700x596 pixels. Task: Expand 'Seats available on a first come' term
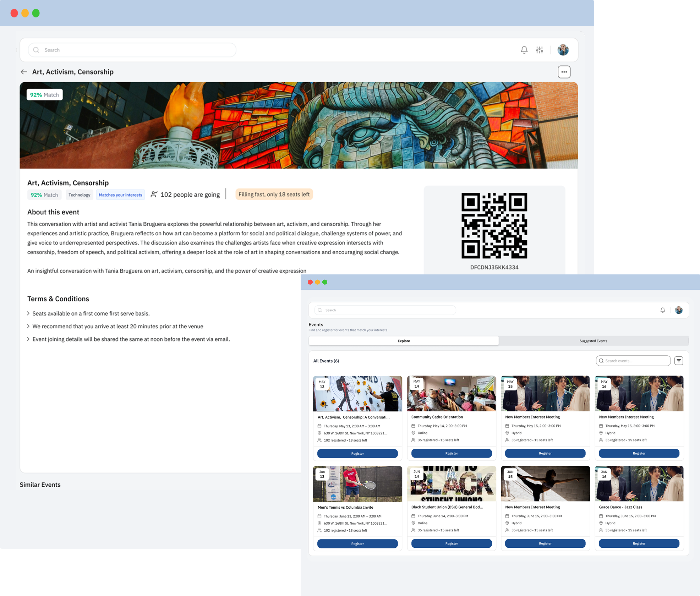[x=28, y=313]
